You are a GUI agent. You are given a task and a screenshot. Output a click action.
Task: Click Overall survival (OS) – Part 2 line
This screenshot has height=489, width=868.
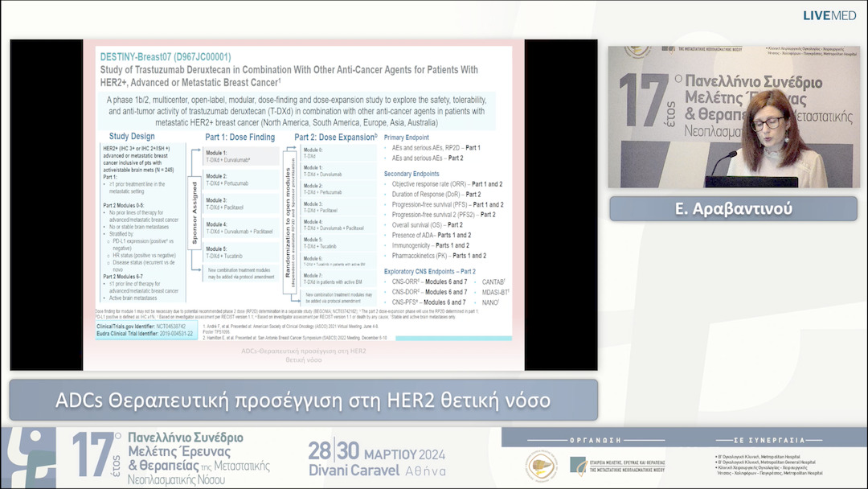click(428, 225)
